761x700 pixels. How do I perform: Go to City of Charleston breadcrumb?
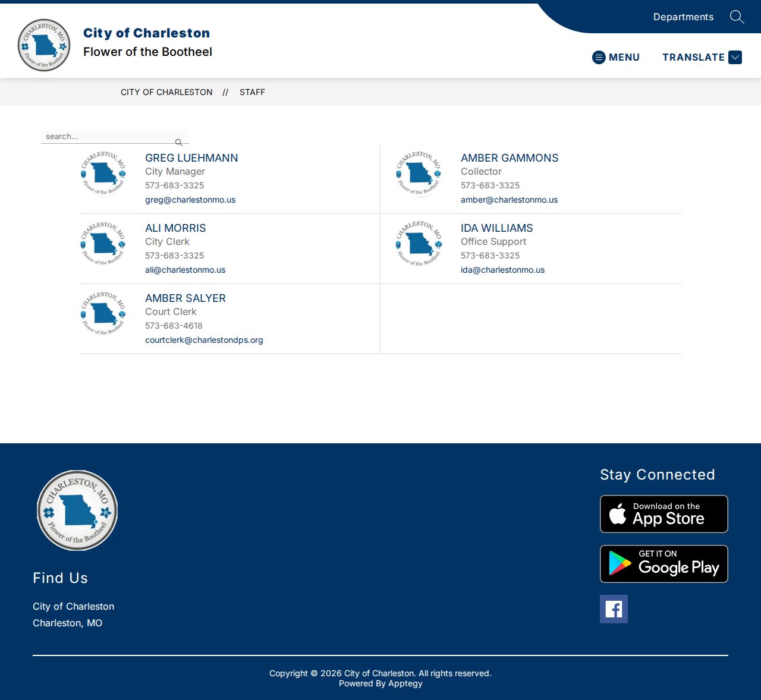tap(166, 92)
